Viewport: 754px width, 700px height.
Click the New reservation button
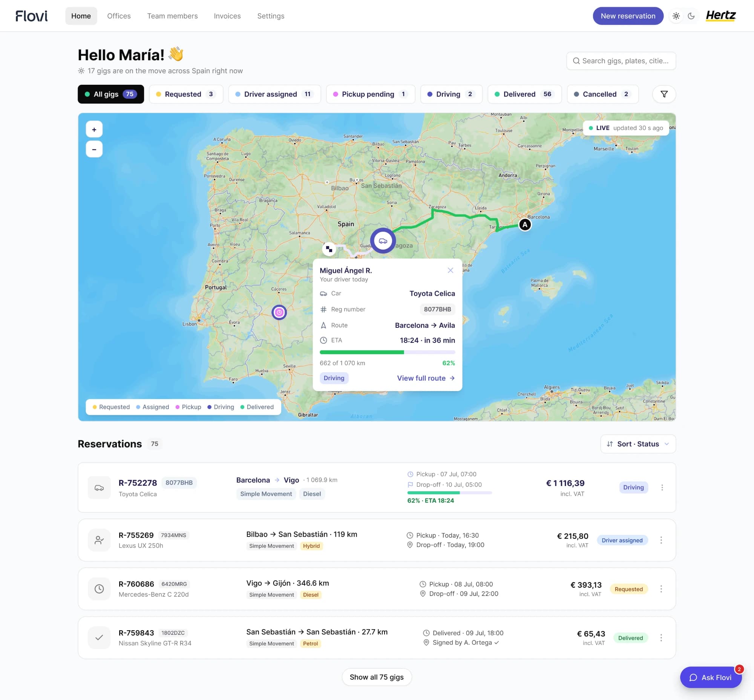[x=628, y=16]
